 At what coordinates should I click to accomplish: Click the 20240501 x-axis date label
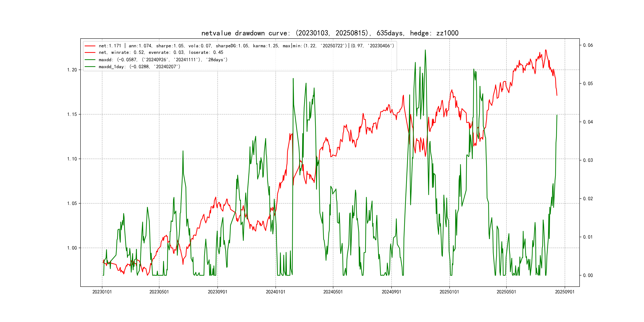point(333,292)
